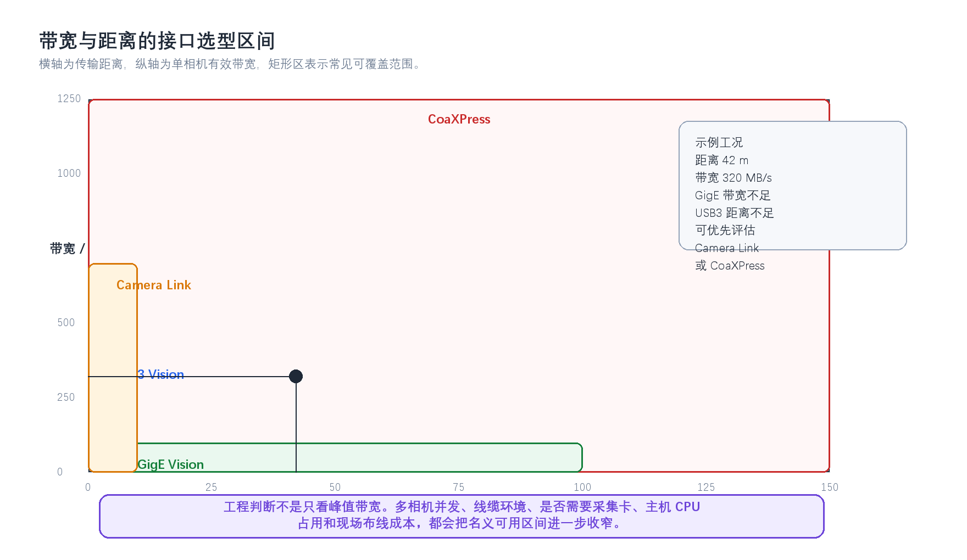
Task: Click the partially hidden 3 Vision label
Action: (x=160, y=374)
